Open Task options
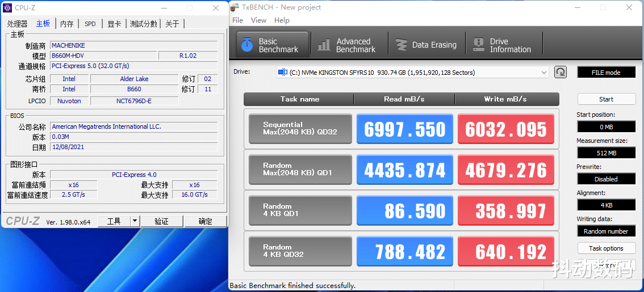The image size is (644, 292). coord(606,248)
